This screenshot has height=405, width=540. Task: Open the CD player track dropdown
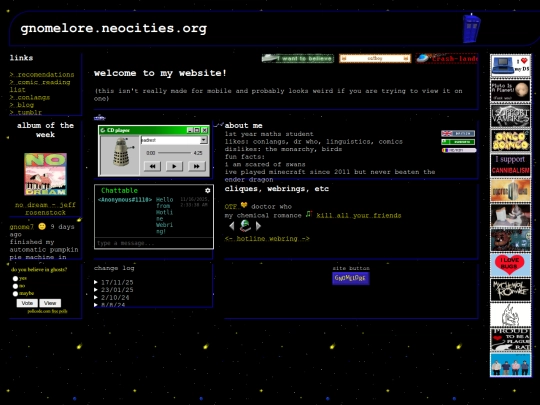coord(204,140)
